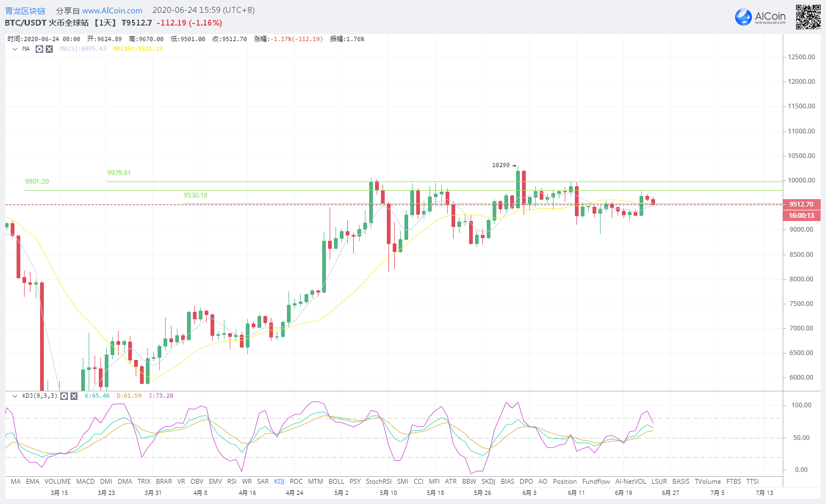826x504 pixels.
Task: Switch to the BOLL indicator tab
Action: pos(337,482)
